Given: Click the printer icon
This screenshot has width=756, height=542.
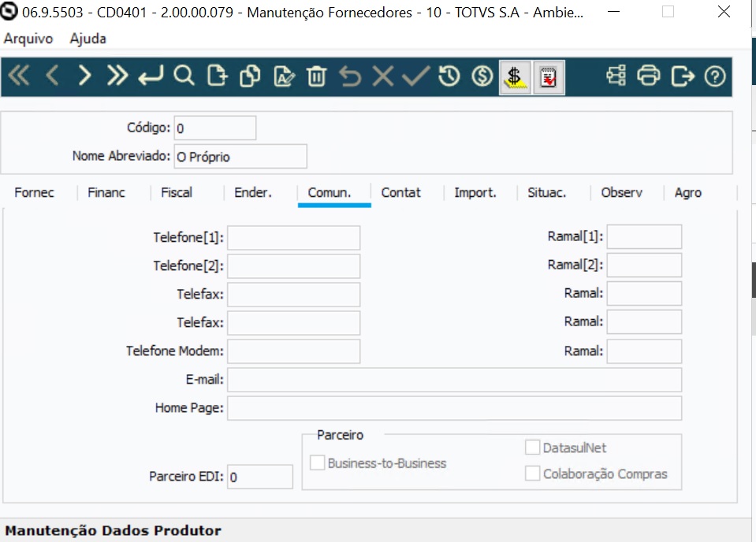Looking at the screenshot, I should tap(649, 76).
